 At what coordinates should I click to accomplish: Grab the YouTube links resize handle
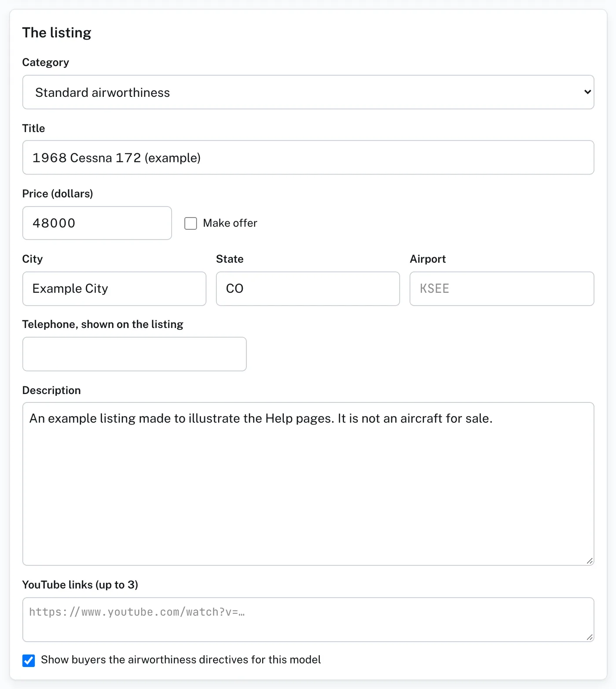click(x=590, y=637)
